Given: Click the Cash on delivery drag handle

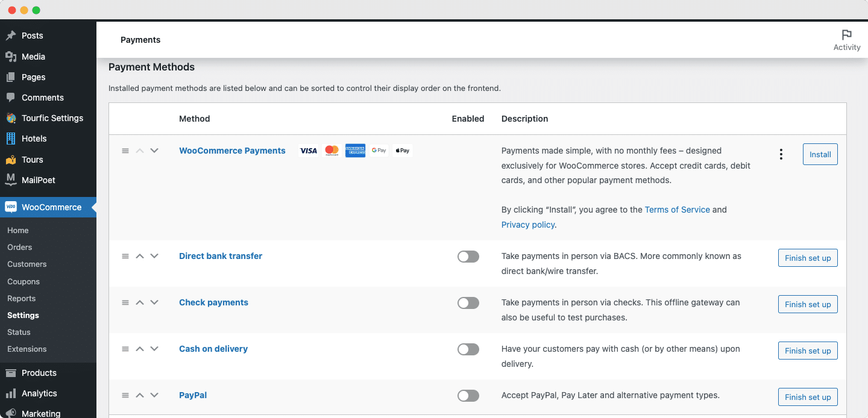Looking at the screenshot, I should [125, 349].
